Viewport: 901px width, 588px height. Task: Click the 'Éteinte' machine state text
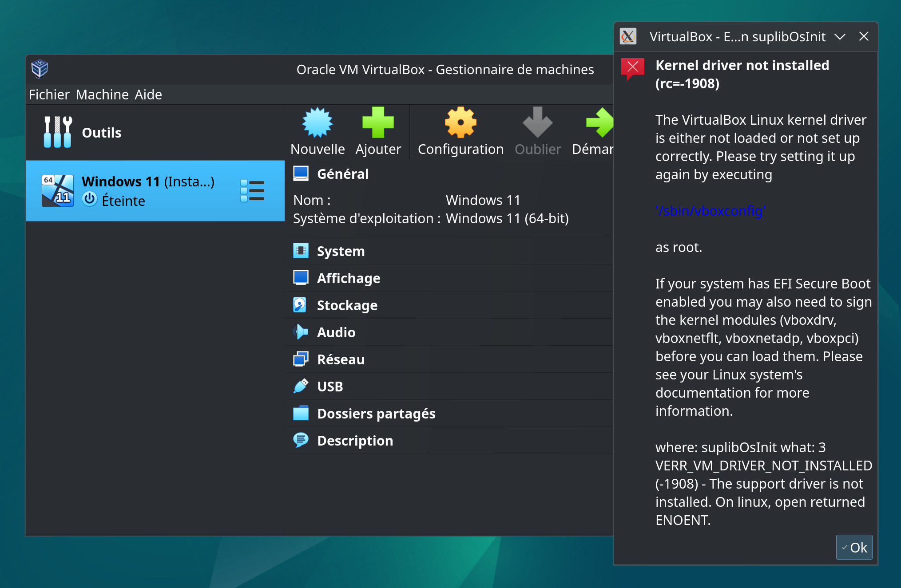123,201
